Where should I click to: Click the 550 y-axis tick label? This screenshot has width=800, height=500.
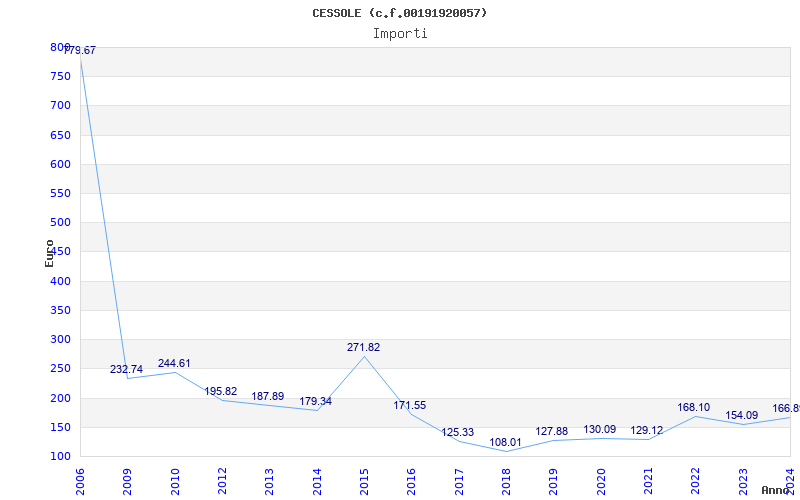60,193
